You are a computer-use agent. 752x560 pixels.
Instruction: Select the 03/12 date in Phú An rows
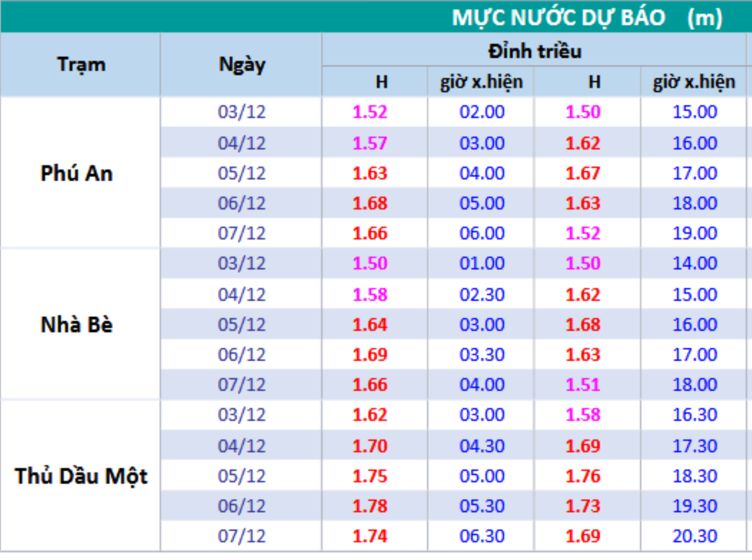click(x=242, y=112)
